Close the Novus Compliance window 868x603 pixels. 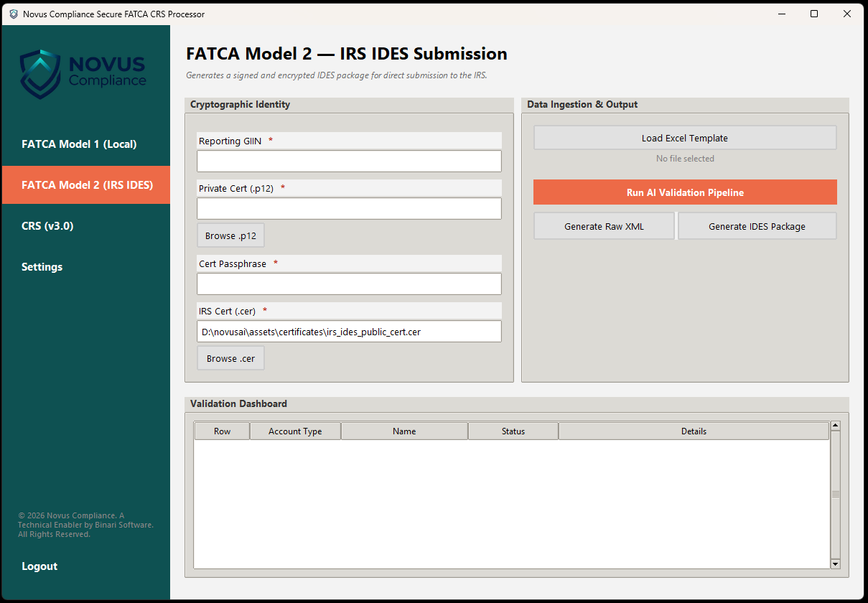click(x=847, y=14)
